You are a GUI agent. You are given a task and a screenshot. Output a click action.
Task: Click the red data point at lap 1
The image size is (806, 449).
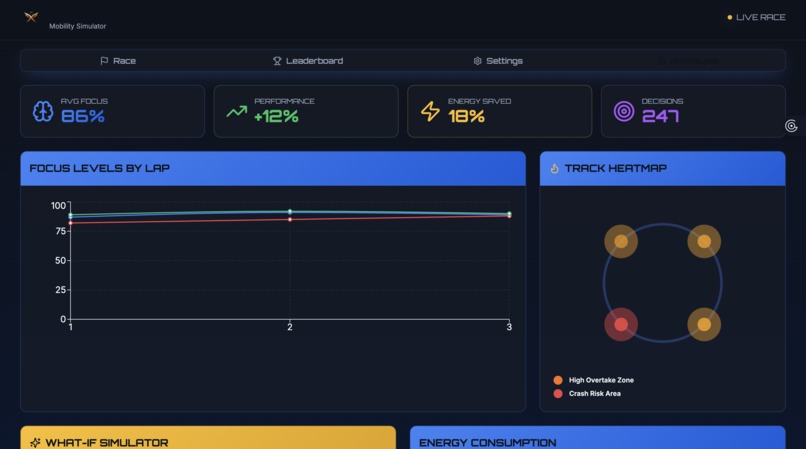[x=70, y=223]
